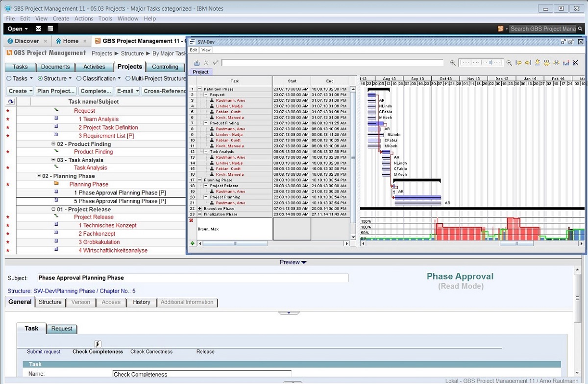Click the Search GBS Project Management field

coord(543,29)
